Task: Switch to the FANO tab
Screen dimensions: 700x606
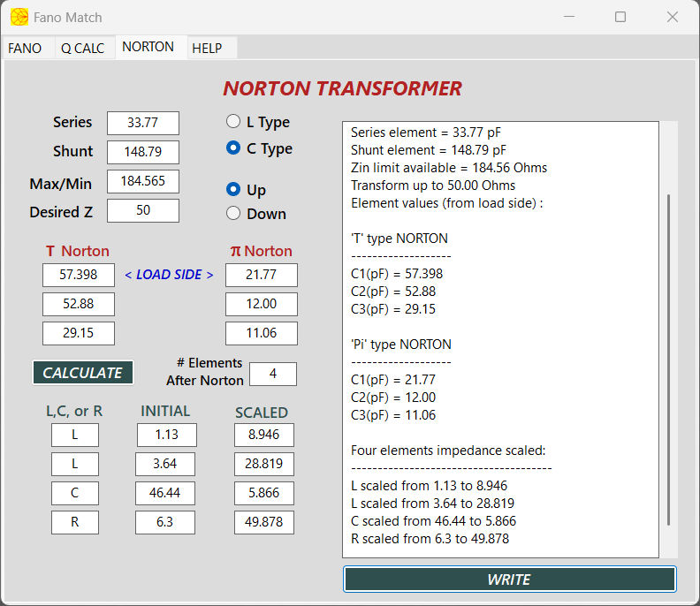Action: (x=25, y=48)
